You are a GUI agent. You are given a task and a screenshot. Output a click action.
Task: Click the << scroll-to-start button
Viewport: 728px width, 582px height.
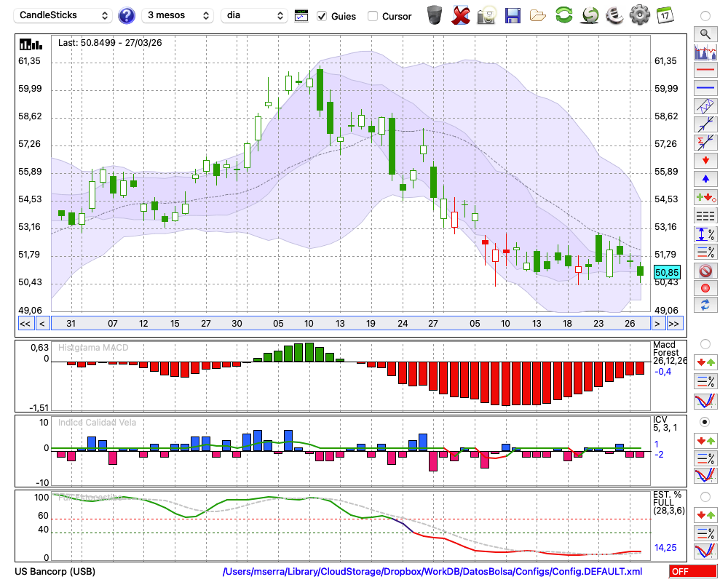pyautogui.click(x=25, y=324)
